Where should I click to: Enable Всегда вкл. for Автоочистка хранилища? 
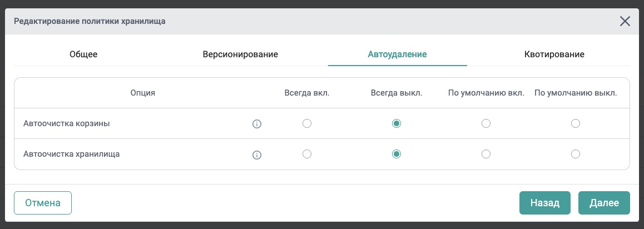(307, 154)
